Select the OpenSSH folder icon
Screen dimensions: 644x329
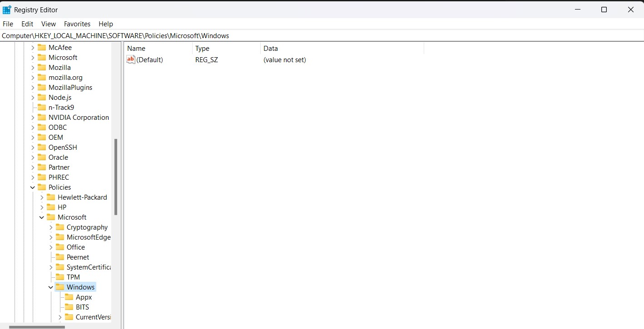tap(41, 147)
